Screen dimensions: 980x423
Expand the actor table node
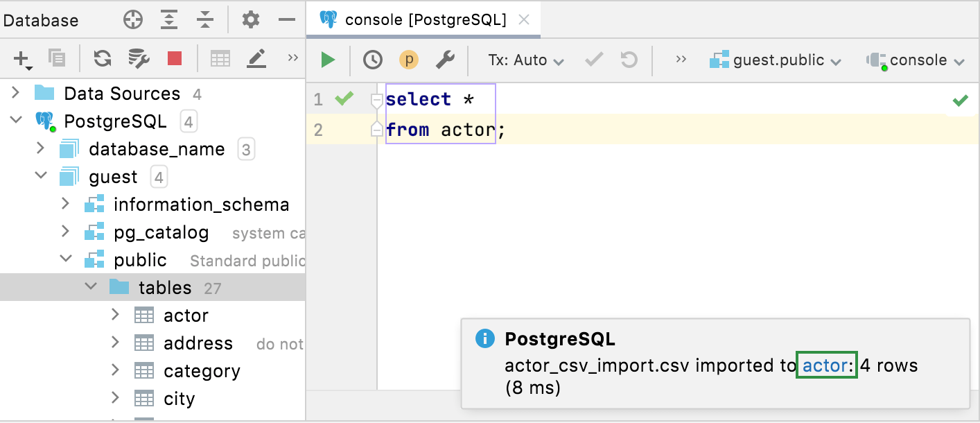click(x=116, y=315)
